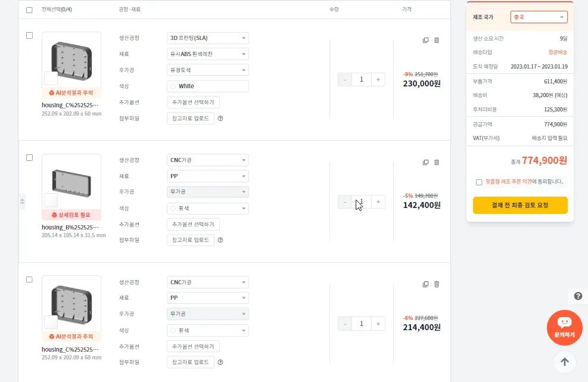The height and width of the screenshot is (382, 588).
Task: Open 생산공정 CNC가공 dropdown for housing_B
Action: pyautogui.click(x=208, y=160)
